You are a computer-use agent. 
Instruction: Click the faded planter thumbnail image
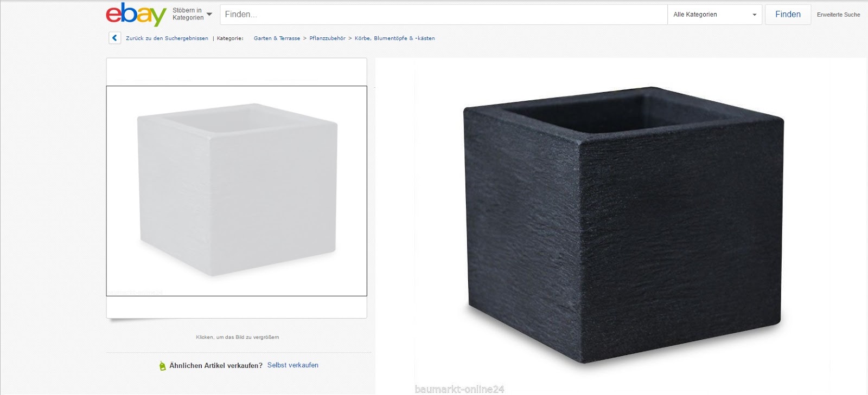tap(237, 191)
